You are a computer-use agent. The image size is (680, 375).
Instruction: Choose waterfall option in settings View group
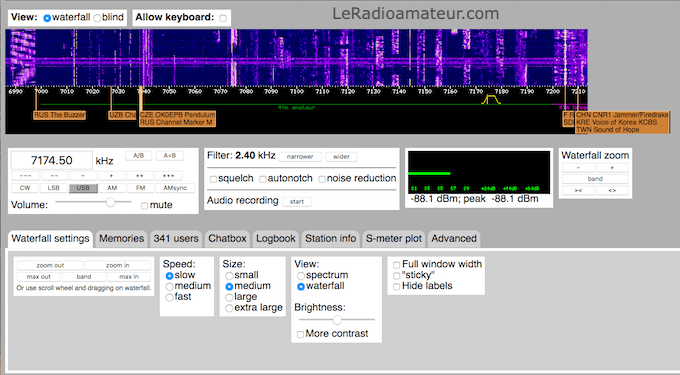coord(301,287)
